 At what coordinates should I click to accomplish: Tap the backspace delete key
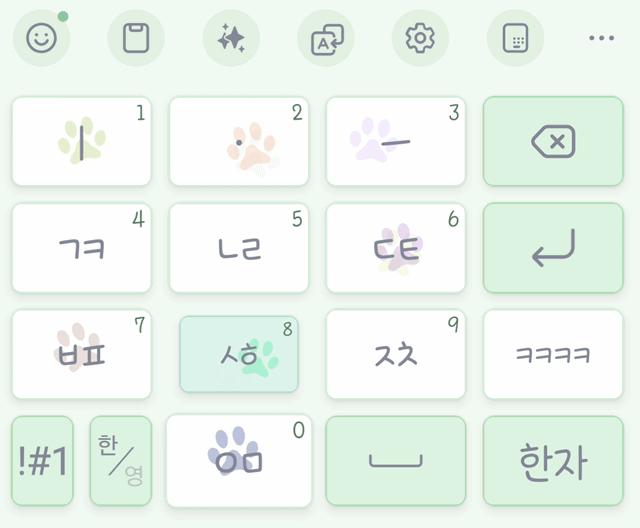tap(553, 141)
